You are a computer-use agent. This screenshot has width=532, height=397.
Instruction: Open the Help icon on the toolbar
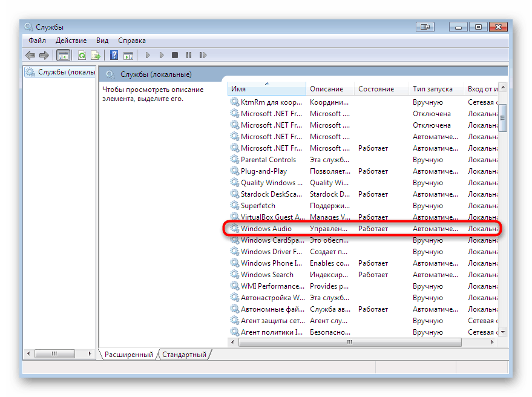pos(113,55)
